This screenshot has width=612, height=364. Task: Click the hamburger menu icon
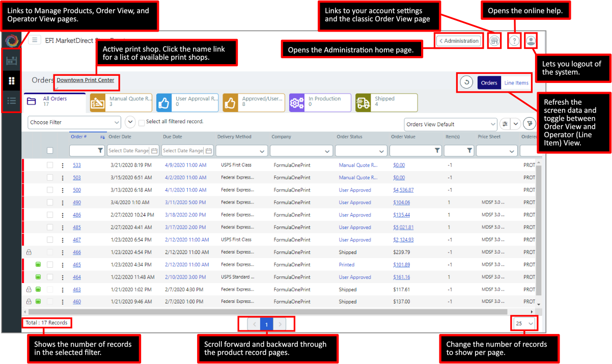(x=35, y=40)
